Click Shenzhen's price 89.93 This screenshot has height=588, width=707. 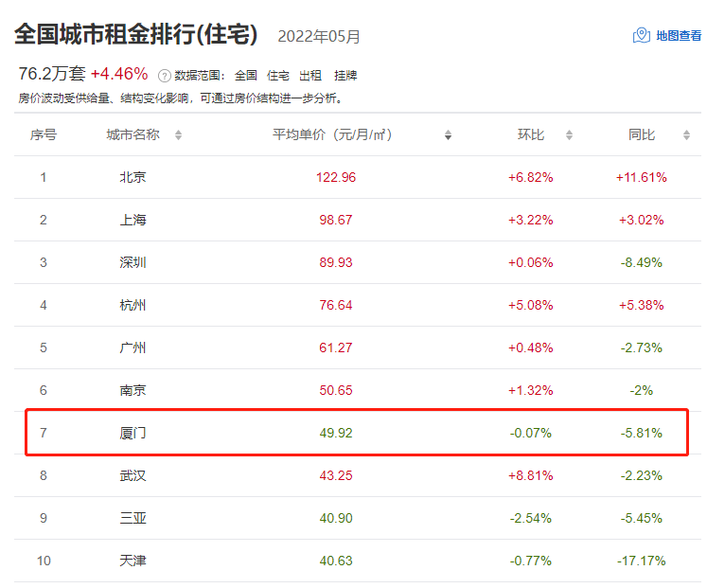pos(336,262)
